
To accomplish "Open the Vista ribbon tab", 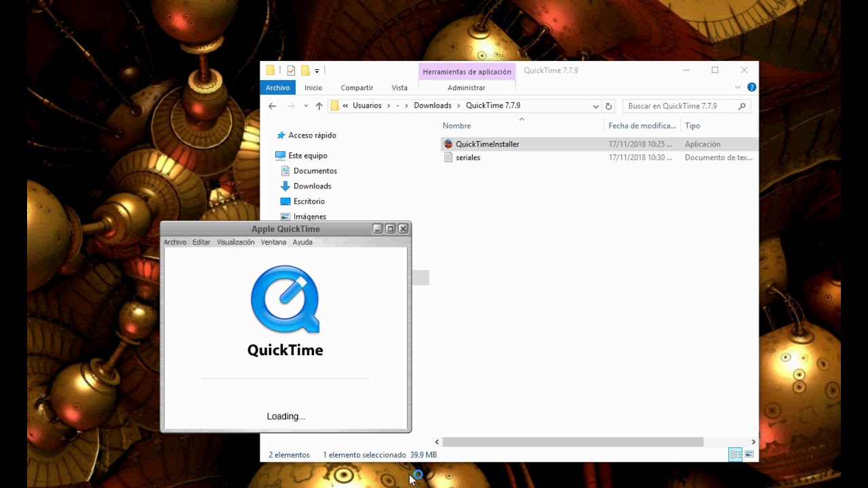I will point(399,87).
